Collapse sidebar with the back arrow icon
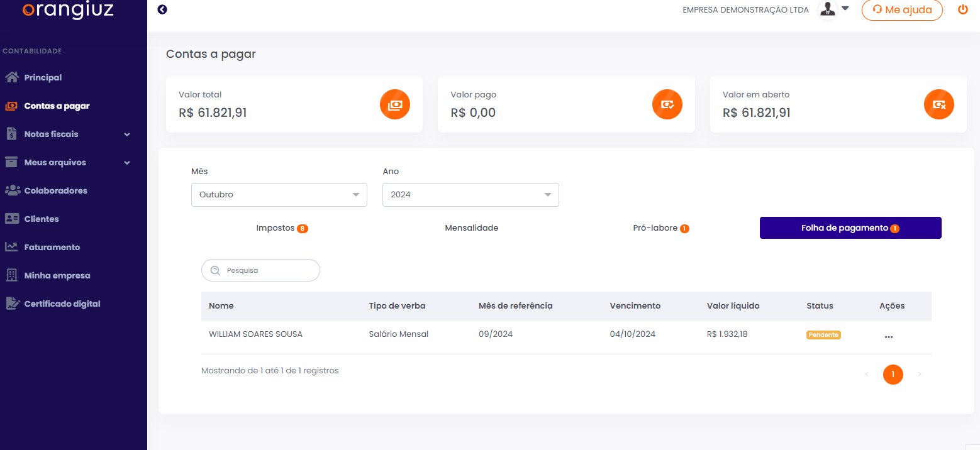This screenshot has height=450, width=980. tap(162, 9)
